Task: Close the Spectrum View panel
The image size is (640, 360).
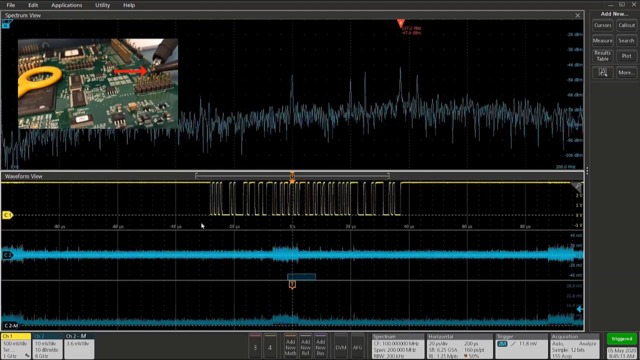Action: (578, 16)
